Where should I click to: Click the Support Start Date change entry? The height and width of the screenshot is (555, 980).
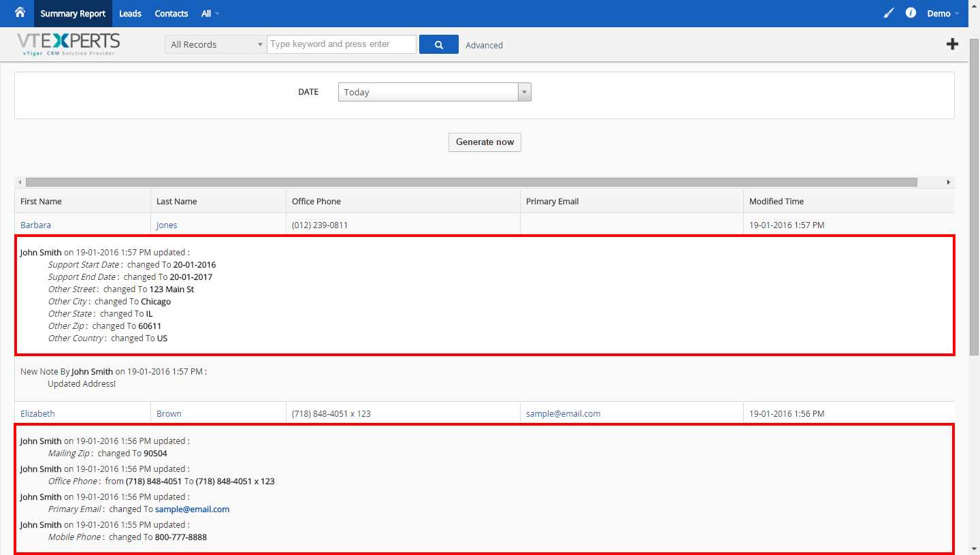point(132,264)
